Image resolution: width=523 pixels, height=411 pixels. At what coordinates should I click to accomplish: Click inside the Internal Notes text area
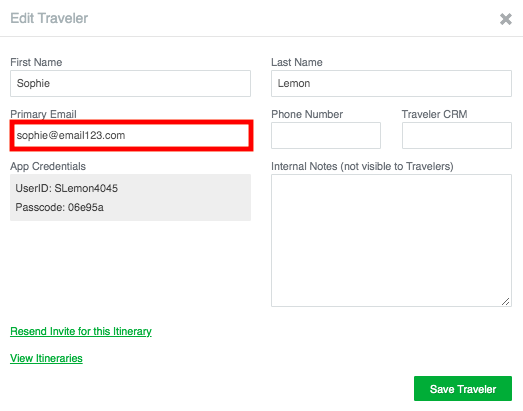coord(391,240)
